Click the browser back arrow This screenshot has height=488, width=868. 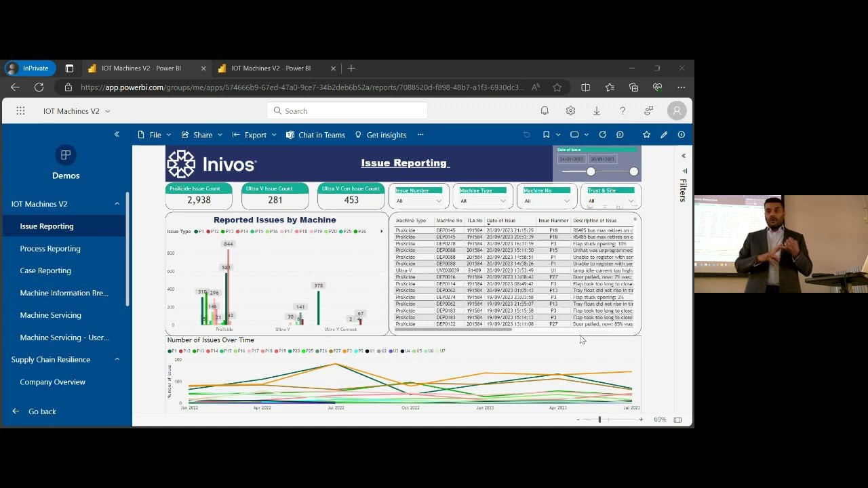pos(15,87)
